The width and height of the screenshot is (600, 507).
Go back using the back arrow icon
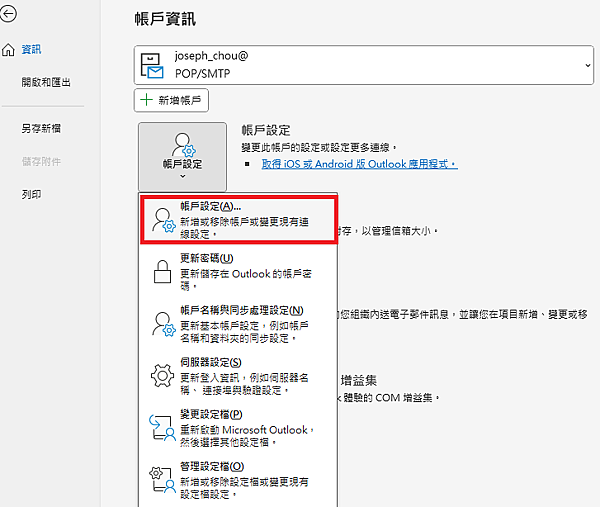pyautogui.click(x=8, y=14)
